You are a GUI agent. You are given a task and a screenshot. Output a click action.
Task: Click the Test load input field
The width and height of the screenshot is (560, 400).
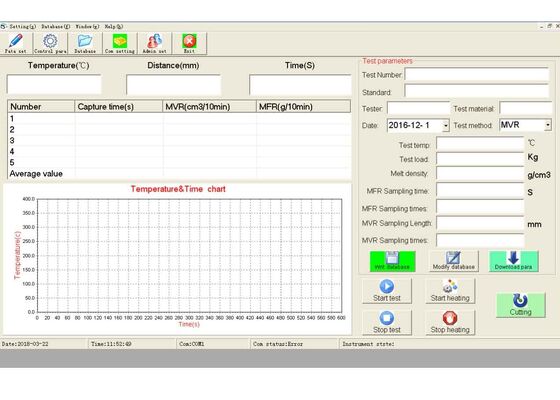point(480,159)
